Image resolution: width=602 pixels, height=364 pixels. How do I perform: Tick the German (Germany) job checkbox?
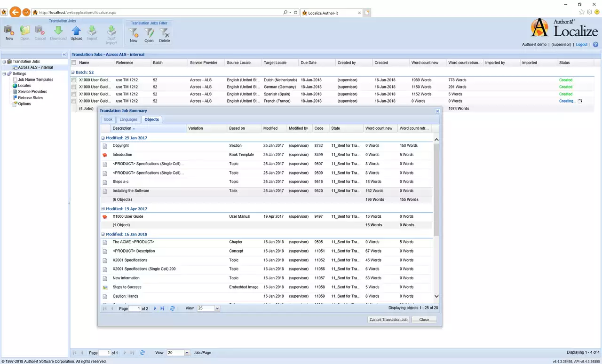point(74,87)
